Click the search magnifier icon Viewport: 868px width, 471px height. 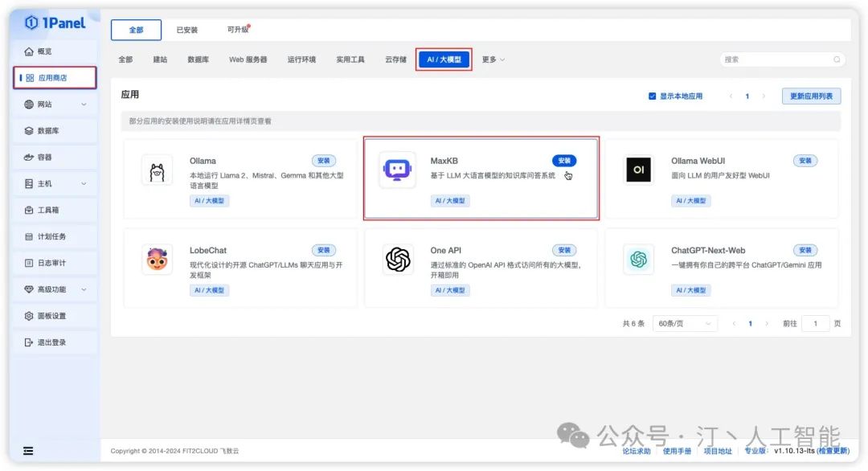coord(837,59)
